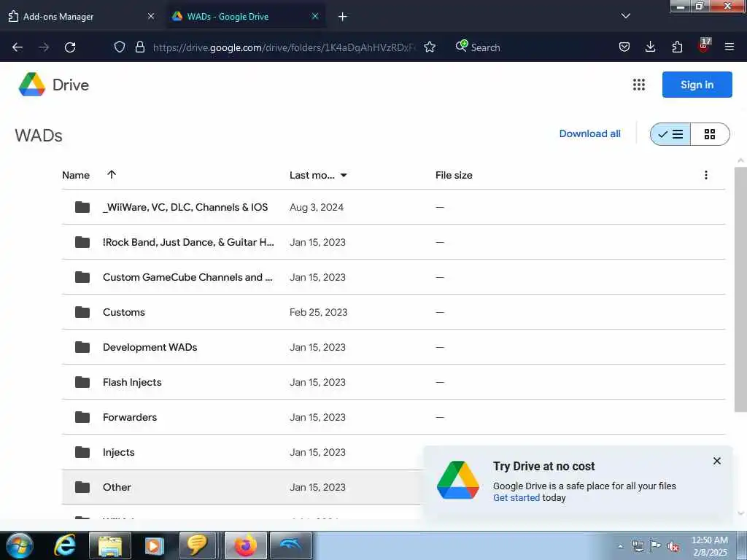Open the Forwarders folder
Image resolution: width=747 pixels, height=560 pixels.
click(x=393, y=417)
